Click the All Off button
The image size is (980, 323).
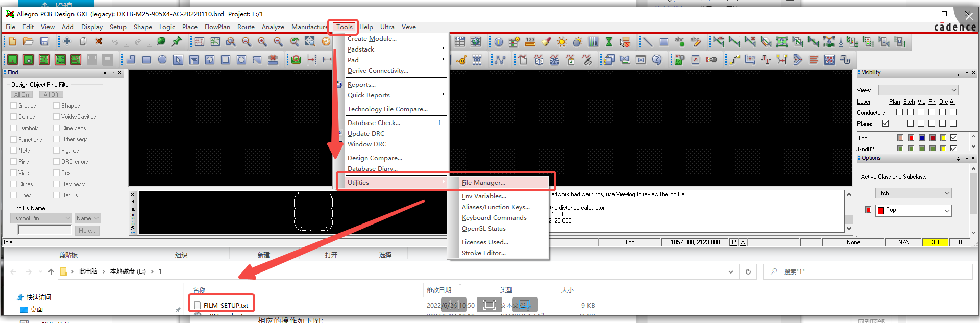click(51, 95)
